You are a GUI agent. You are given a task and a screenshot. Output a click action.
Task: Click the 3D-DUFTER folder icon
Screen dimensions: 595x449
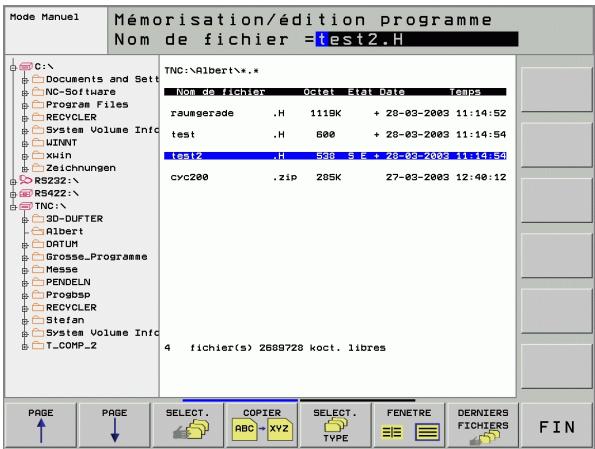pos(38,219)
